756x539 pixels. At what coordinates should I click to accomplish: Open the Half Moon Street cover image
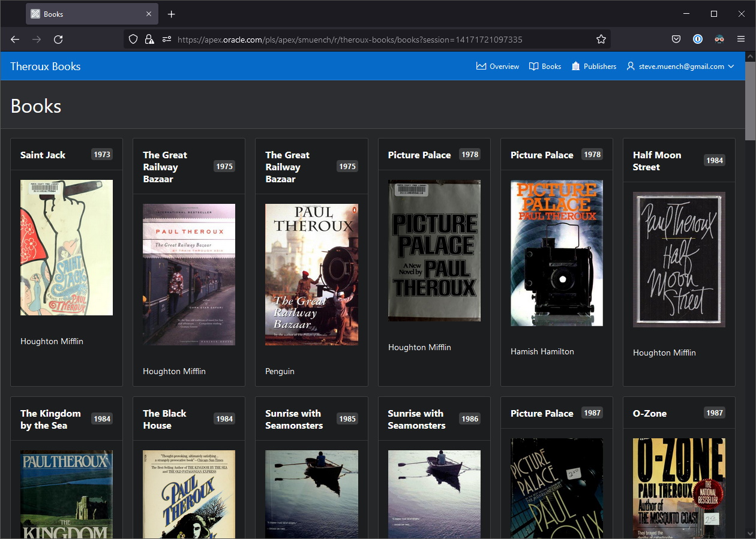tap(679, 260)
